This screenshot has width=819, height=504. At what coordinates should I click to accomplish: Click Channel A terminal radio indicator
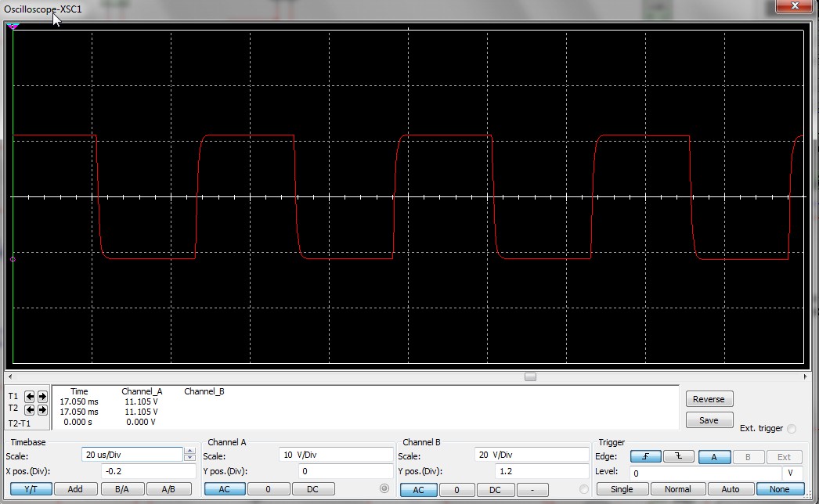[x=384, y=488]
